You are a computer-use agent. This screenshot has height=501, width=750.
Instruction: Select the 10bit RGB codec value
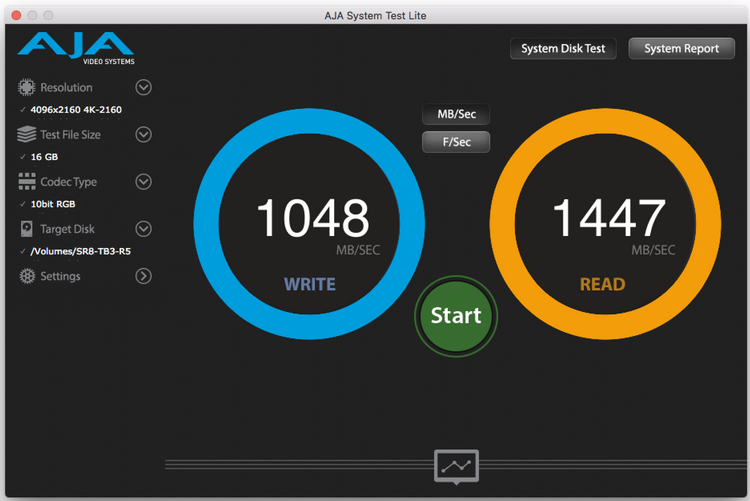click(53, 204)
